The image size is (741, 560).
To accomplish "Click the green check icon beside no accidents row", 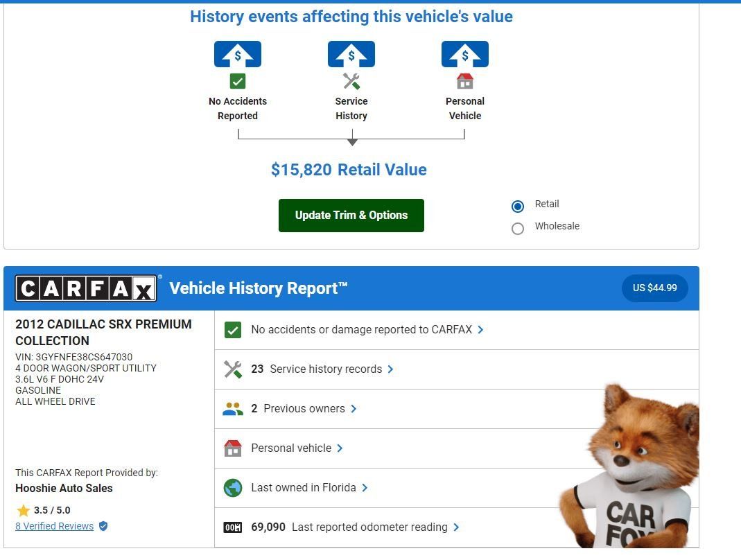I will pos(233,330).
